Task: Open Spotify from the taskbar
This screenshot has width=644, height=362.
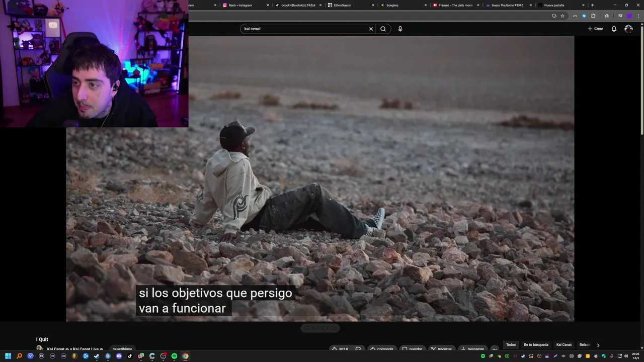Action: click(174, 356)
